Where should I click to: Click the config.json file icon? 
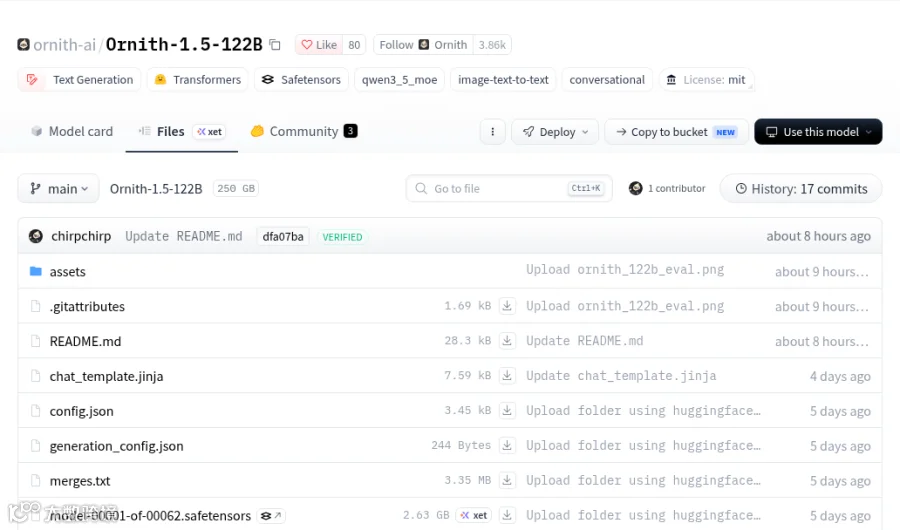pos(36,411)
